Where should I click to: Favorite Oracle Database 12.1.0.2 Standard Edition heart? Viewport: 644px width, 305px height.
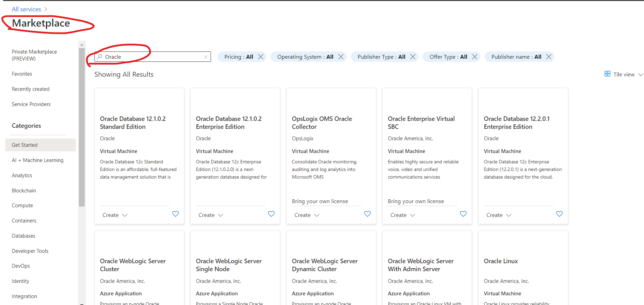[175, 214]
